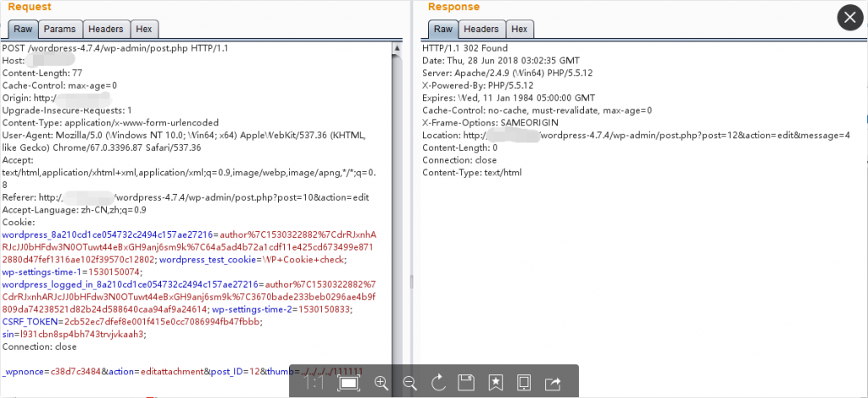This screenshot has width=868, height=398.
Task: Click the 'Cache-Control: max-age=0' request line
Action: (60, 86)
